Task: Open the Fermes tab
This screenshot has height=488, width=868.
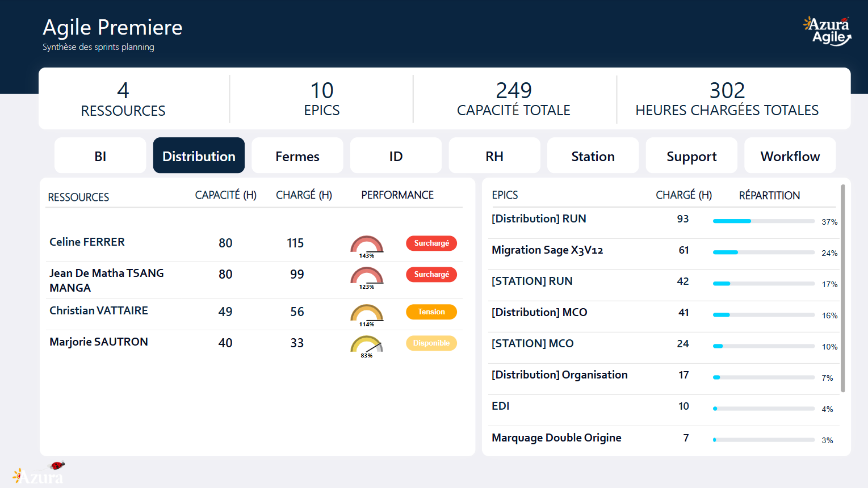Action: 297,156
